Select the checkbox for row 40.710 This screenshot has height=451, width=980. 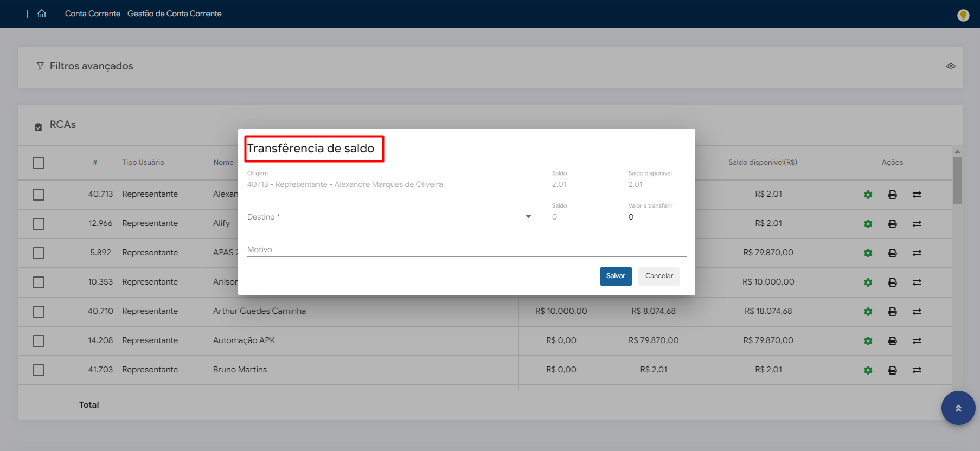(39, 312)
